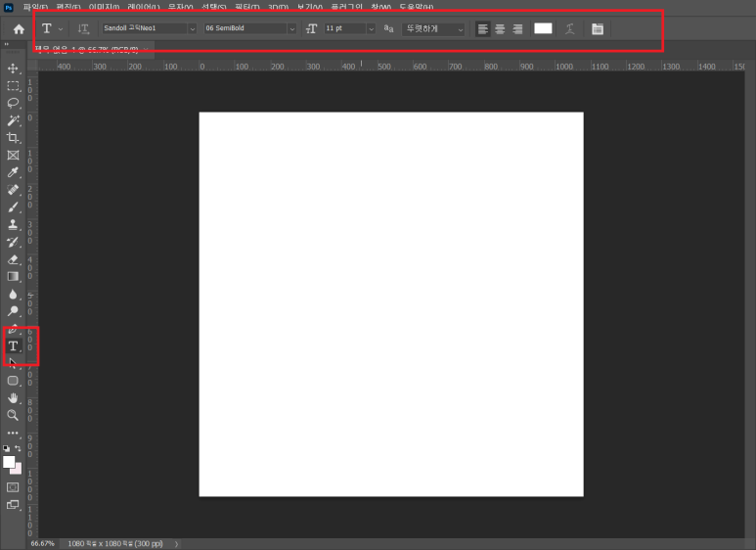Click the font size T icon
The image size is (756, 550).
pyautogui.click(x=311, y=29)
